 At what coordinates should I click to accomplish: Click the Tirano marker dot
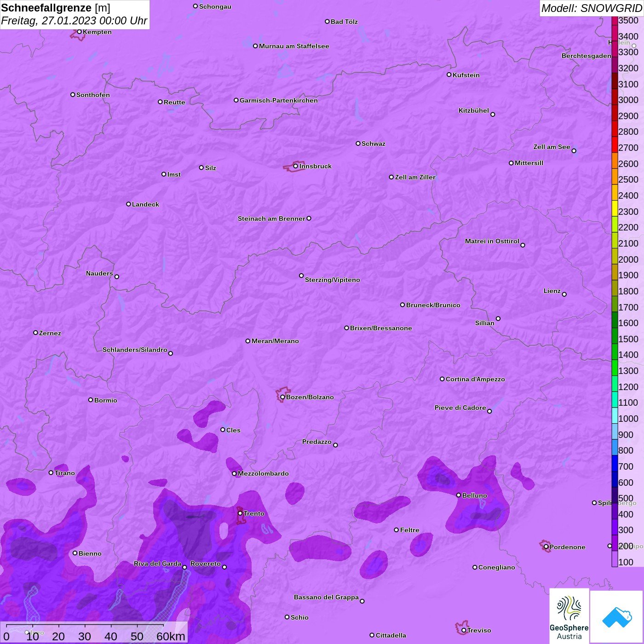(51, 472)
